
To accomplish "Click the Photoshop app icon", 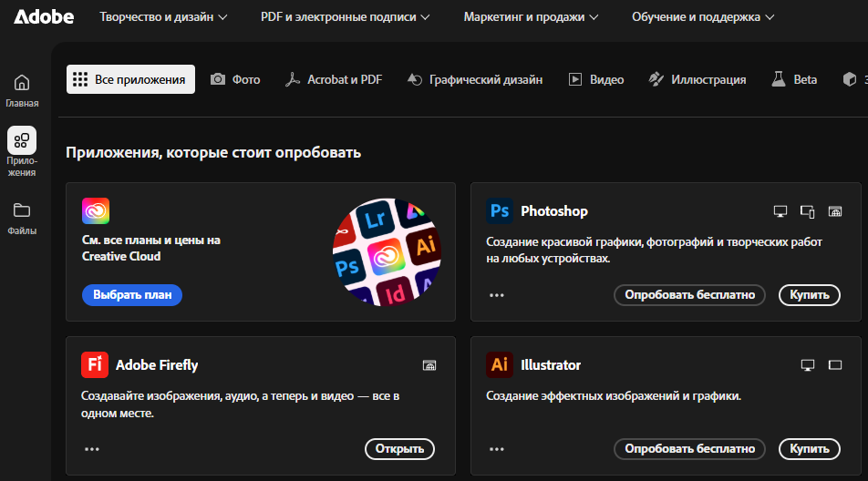I will point(500,210).
